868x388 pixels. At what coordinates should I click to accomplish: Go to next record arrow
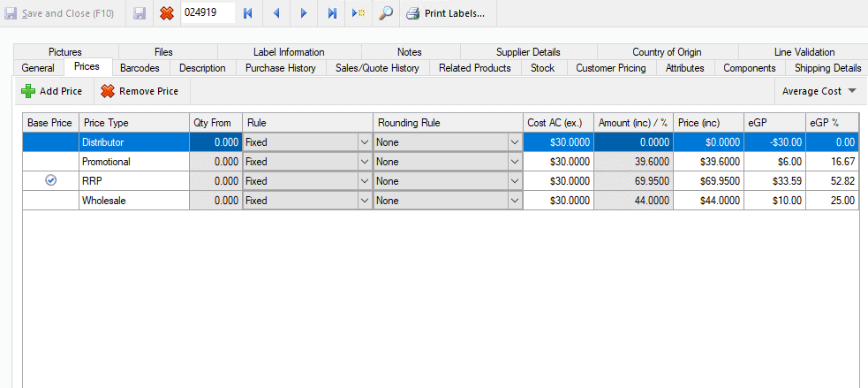304,13
